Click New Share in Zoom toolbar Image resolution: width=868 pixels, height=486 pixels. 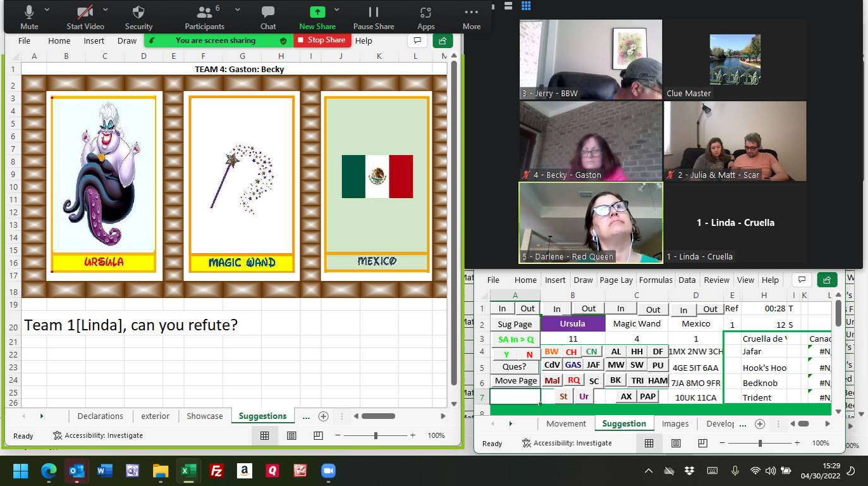coord(317,17)
